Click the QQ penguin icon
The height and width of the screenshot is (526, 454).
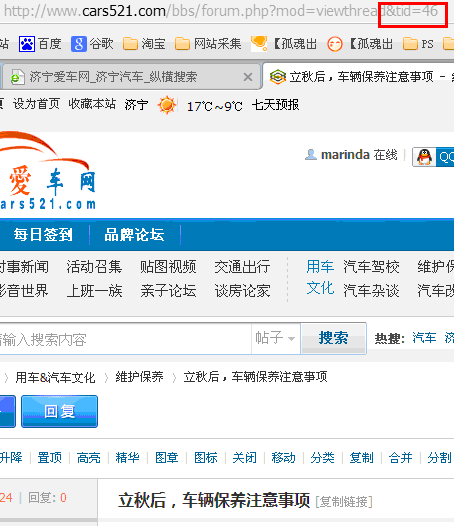[x=424, y=157]
